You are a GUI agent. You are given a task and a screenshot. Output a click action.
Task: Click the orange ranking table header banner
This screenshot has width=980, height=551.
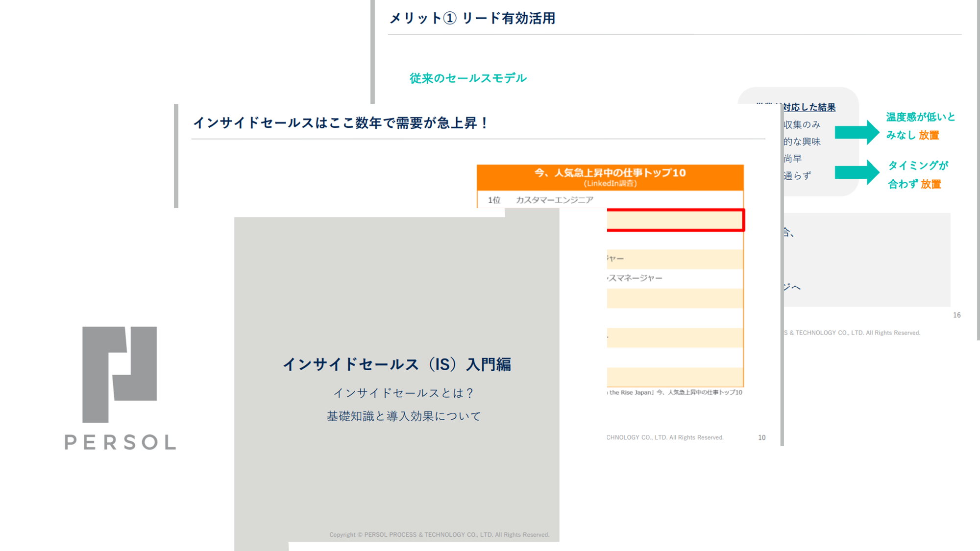coord(610,177)
